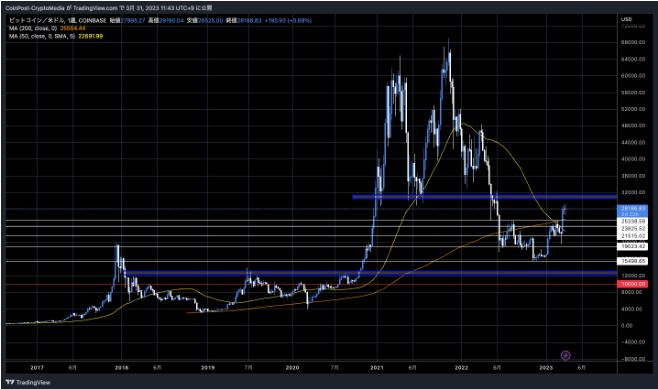Click the white 15498.65 price label
The image size is (658, 389).
pos(632,261)
